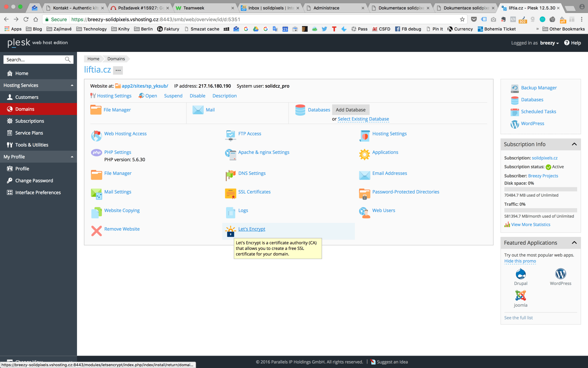The width and height of the screenshot is (588, 368).
Task: Click the SSL Certificates icon
Action: tap(230, 194)
